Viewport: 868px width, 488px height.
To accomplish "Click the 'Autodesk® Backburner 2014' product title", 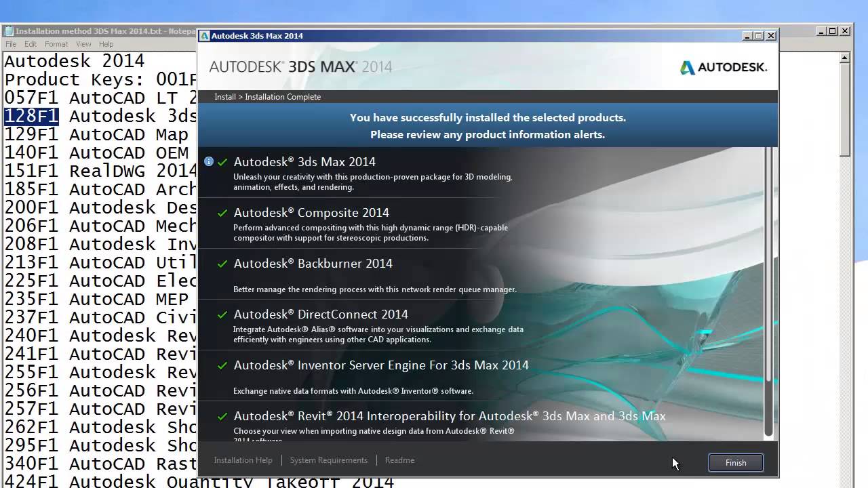I will pyautogui.click(x=313, y=264).
